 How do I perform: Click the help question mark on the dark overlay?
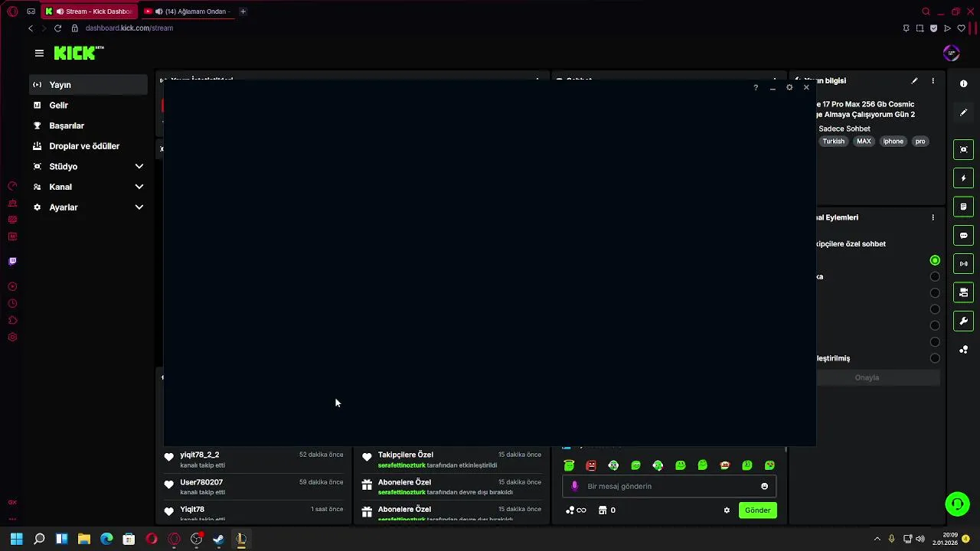[x=756, y=88]
